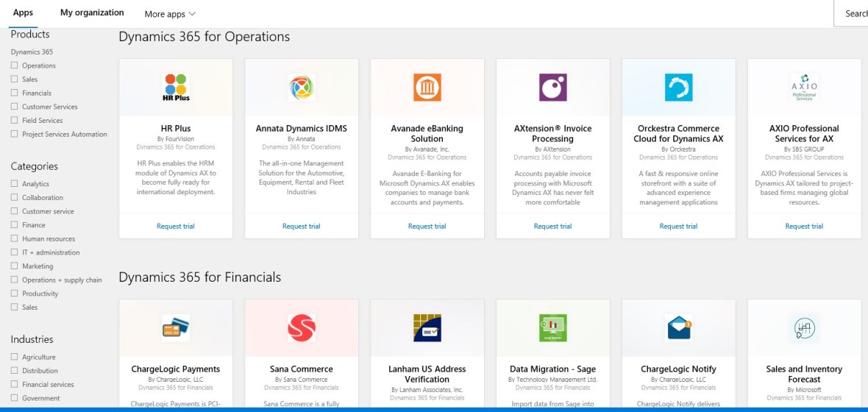Request trial for AXIO Professional Services
The image size is (868, 412).
(x=804, y=227)
